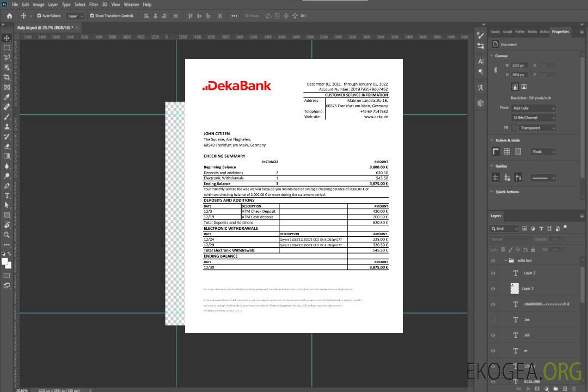Select the Move tool in the toolbox
588x392 pixels.
(x=7, y=38)
